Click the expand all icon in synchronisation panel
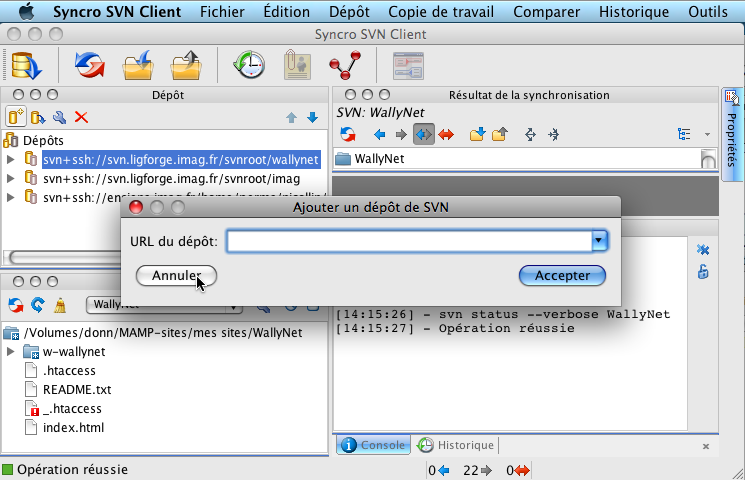The image size is (745, 480). pos(530,135)
